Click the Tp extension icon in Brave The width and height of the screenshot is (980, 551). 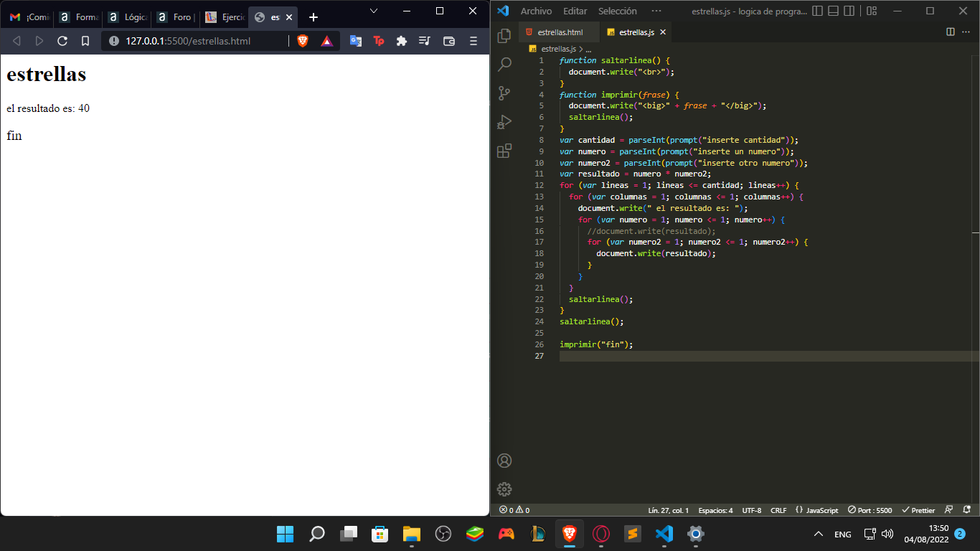pyautogui.click(x=378, y=41)
